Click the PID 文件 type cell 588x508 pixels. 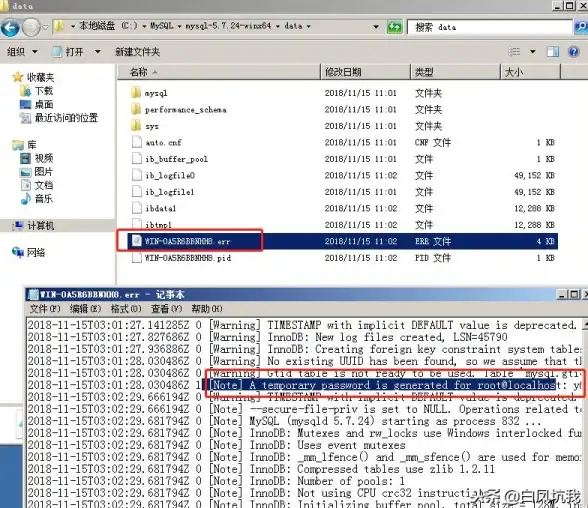433,258
